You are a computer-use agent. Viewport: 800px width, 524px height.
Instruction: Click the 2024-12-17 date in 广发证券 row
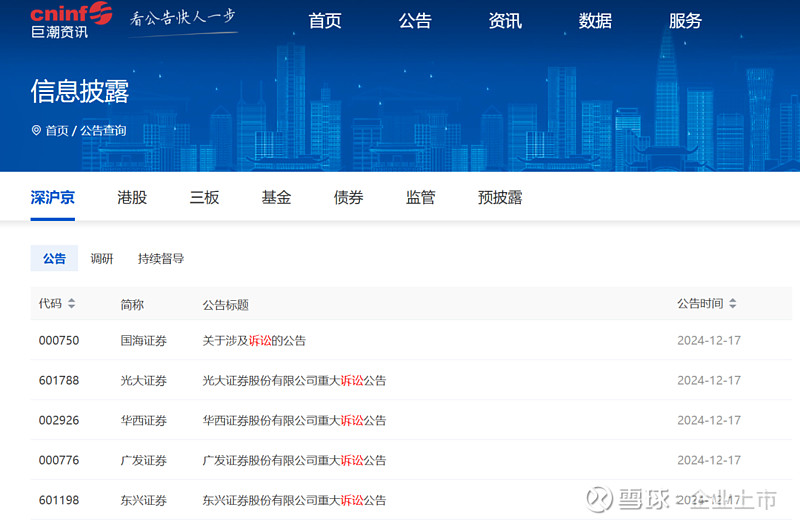click(709, 460)
